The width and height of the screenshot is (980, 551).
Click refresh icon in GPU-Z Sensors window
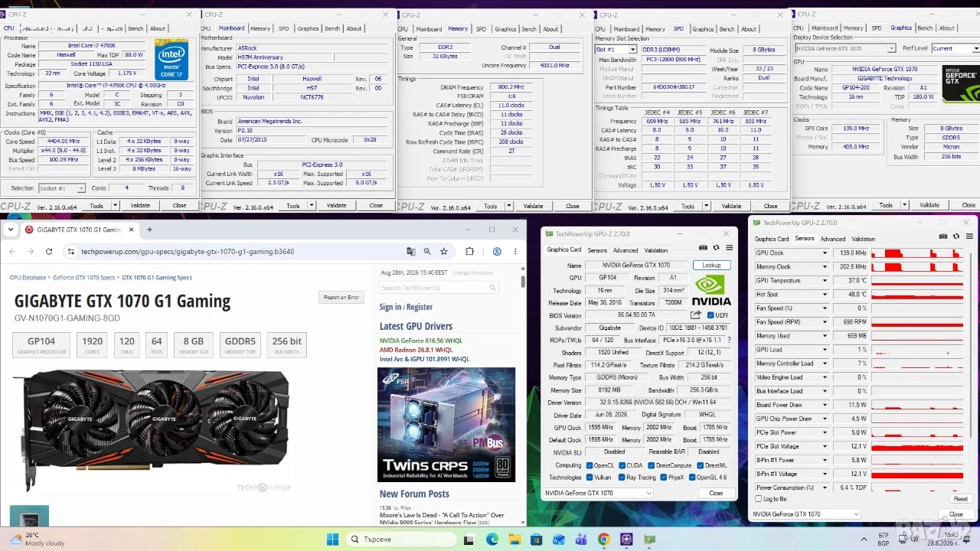pos(956,236)
